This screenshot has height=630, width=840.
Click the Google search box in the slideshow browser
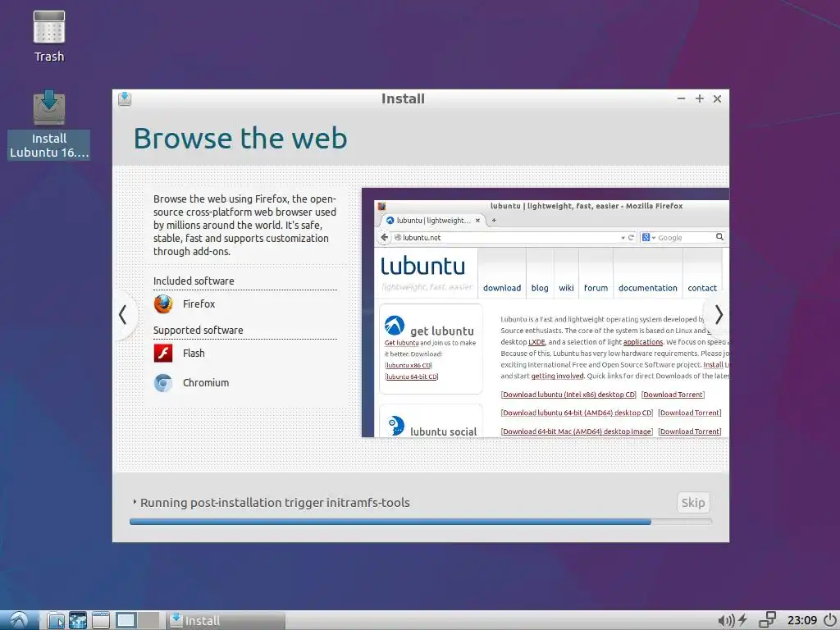click(683, 237)
